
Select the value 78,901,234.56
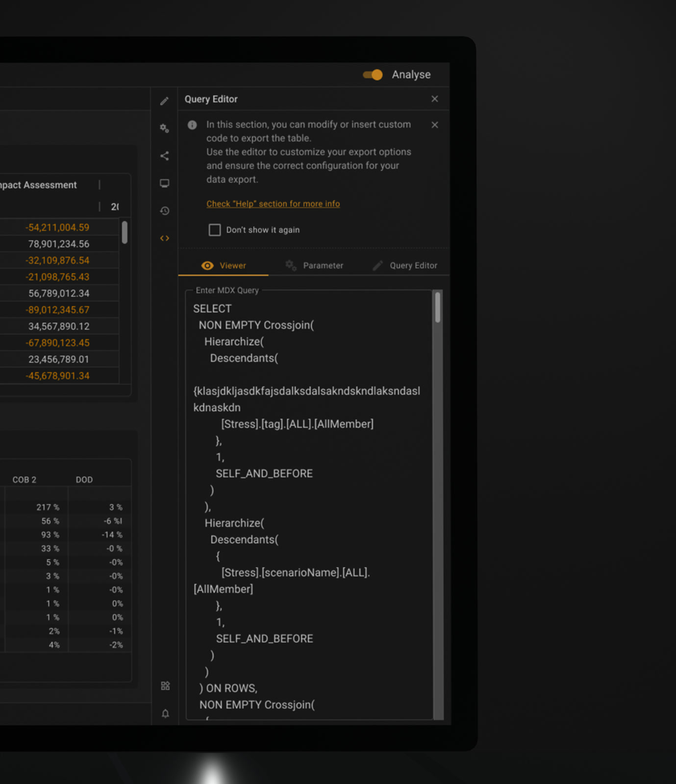pos(59,244)
